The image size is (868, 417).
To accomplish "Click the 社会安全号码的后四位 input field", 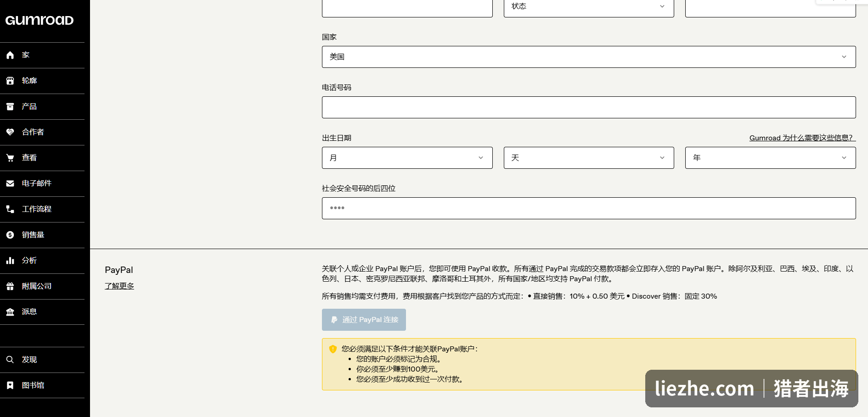I will [x=589, y=208].
